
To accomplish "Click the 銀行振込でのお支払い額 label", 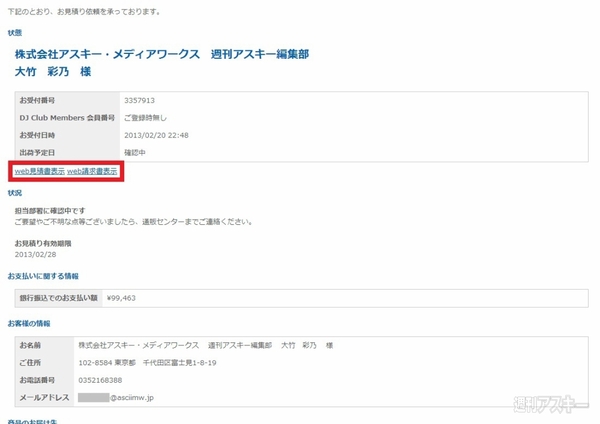I will click(59, 298).
